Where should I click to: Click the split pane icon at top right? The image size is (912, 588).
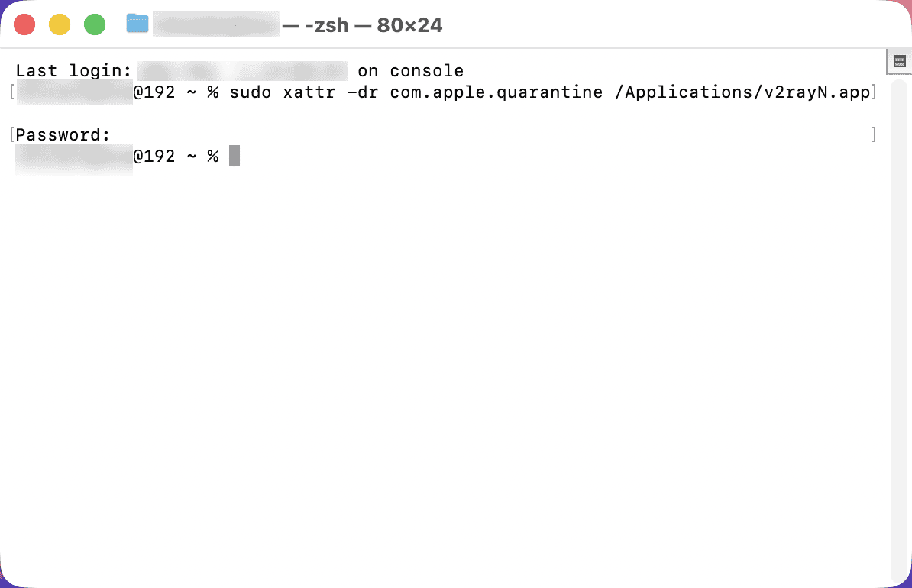(x=899, y=61)
